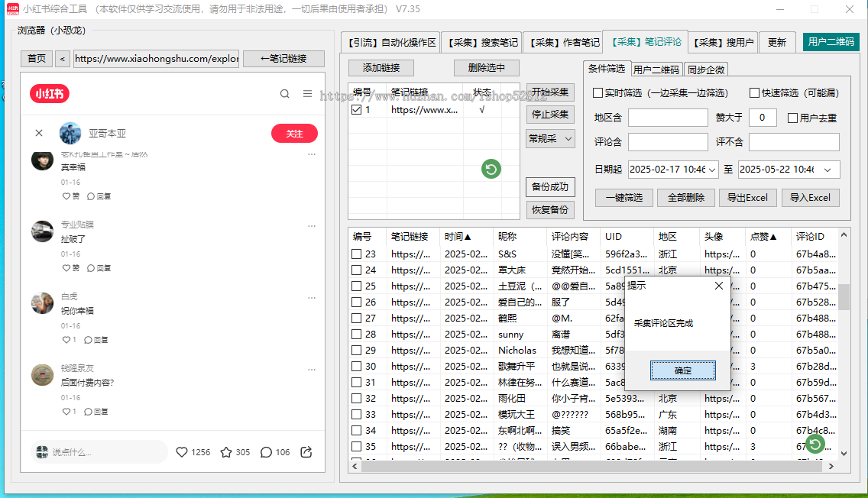The width and height of the screenshot is (868, 498).
Task: Close the 提示 dialog with its X
Action: [718, 286]
